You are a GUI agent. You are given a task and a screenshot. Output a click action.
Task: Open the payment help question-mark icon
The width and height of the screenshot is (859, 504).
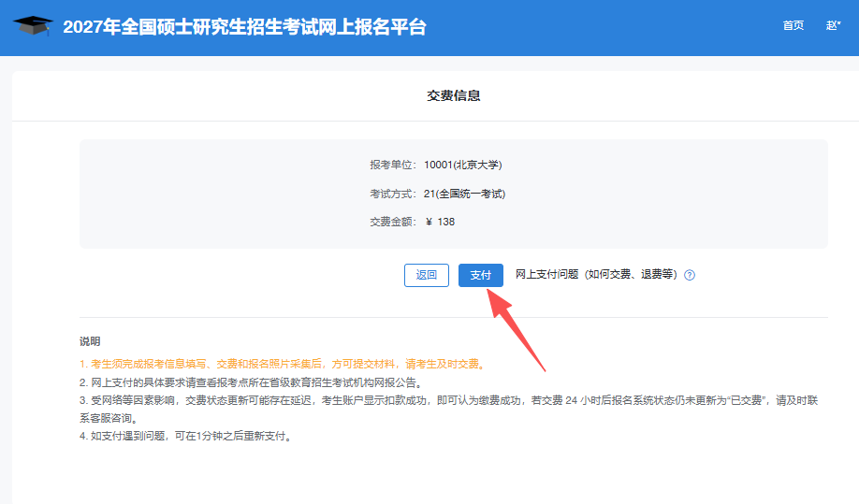click(690, 275)
